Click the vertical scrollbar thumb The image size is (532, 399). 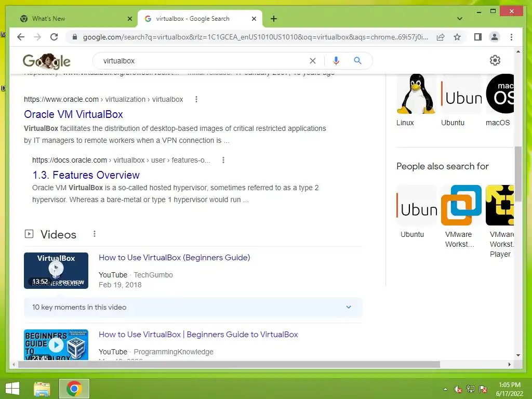pos(518,174)
